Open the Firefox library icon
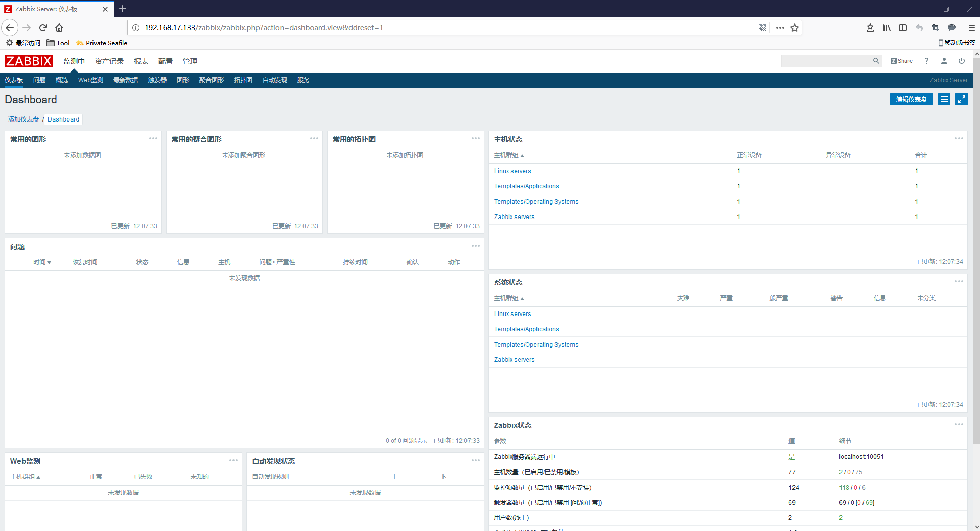 coord(886,28)
